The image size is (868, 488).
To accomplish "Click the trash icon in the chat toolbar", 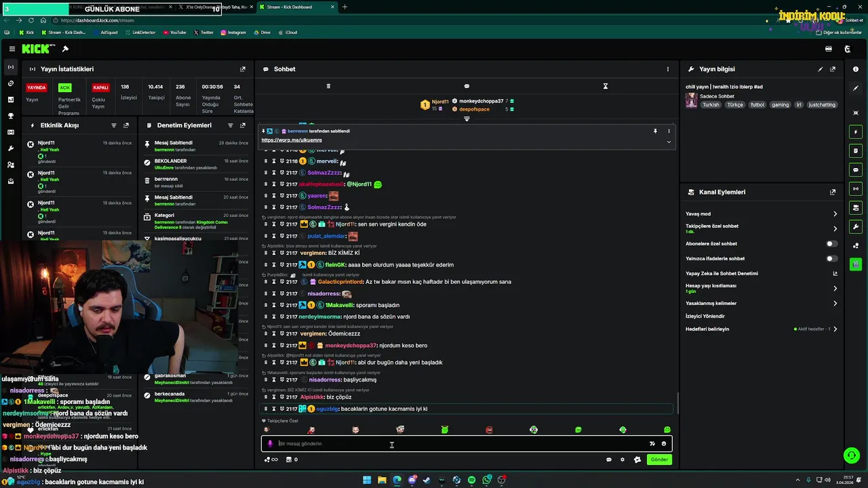I will 328,86.
